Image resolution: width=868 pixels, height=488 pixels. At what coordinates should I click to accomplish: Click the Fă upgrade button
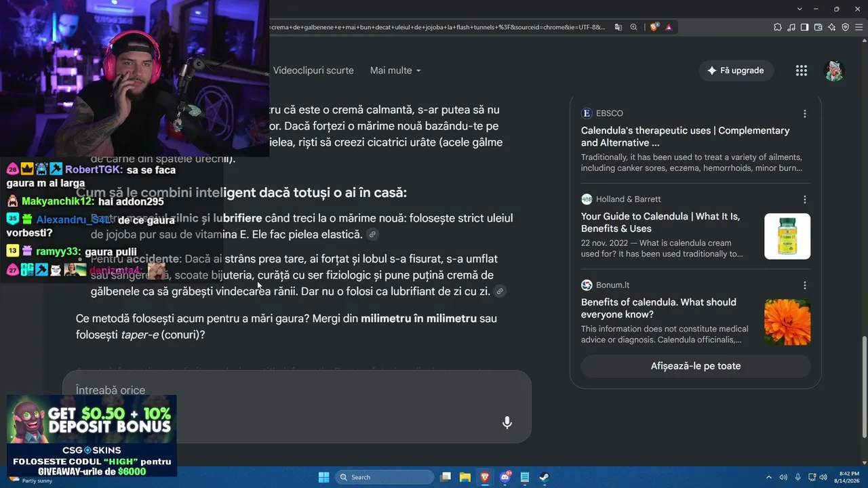(x=736, y=70)
